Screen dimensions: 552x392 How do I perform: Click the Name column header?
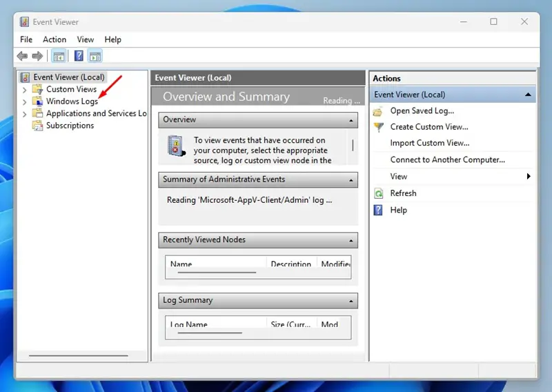(216, 263)
